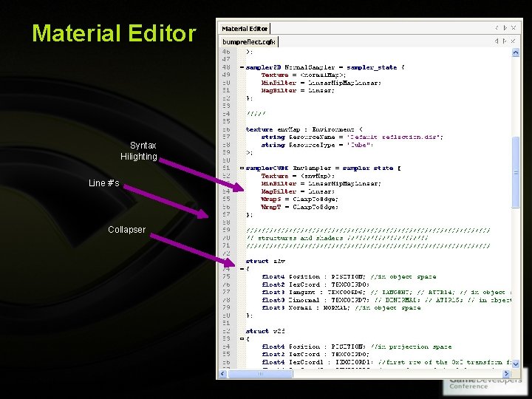The height and width of the screenshot is (399, 532).
Task: Click the 'Texture = <normalMap>;' line
Action: tap(304, 75)
